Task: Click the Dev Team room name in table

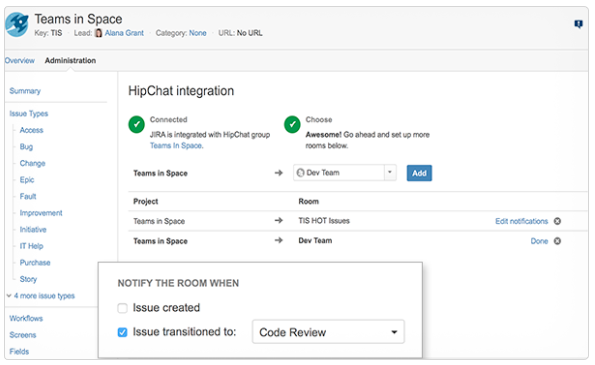Action: [315, 241]
